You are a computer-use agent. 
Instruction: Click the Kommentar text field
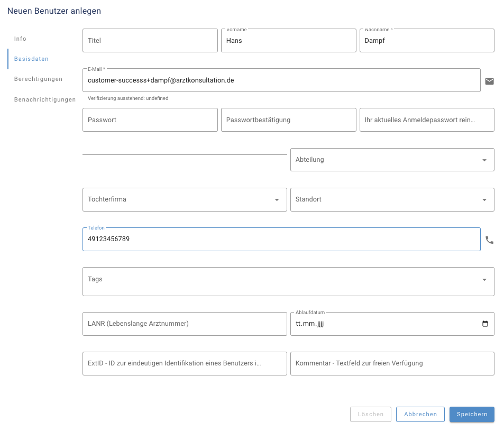(391, 363)
